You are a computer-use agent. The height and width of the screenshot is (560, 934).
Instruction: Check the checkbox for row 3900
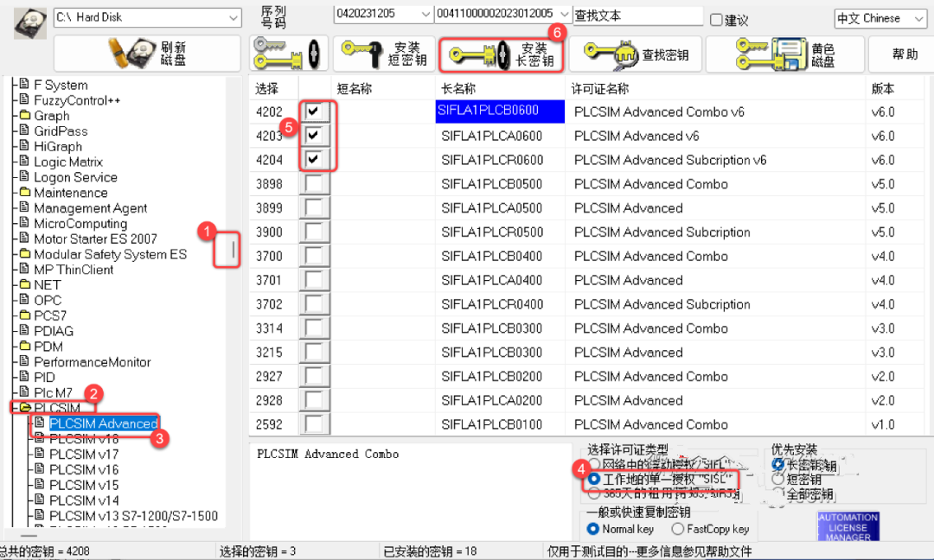[313, 232]
